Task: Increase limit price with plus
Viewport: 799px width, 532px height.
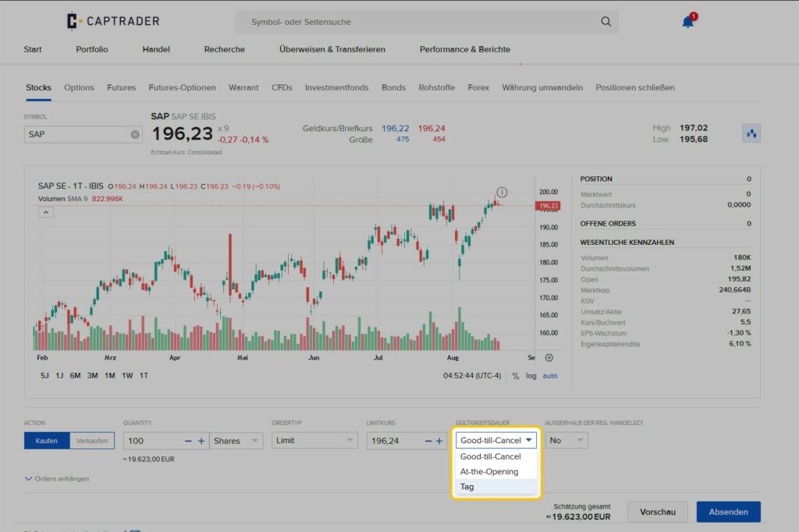Action: click(439, 441)
